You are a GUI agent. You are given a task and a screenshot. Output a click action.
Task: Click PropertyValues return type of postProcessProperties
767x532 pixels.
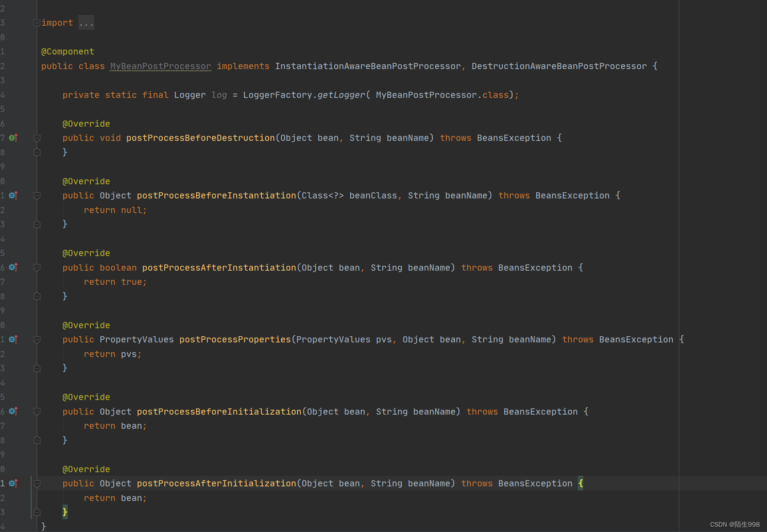point(137,340)
